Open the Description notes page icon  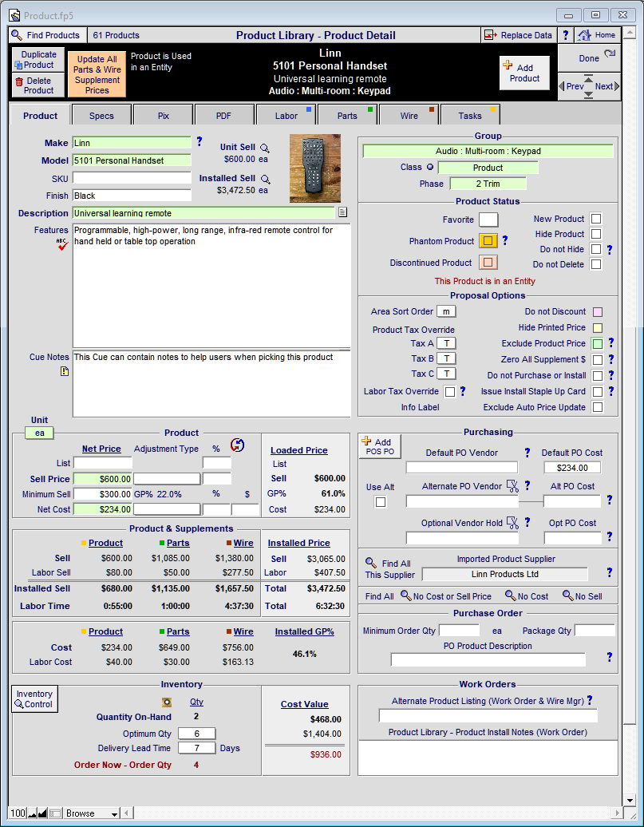click(343, 212)
